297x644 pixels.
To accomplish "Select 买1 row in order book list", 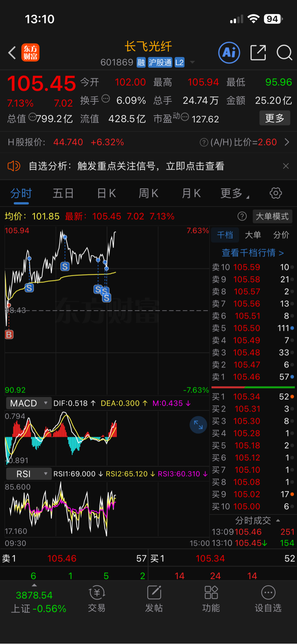I will [x=253, y=397].
